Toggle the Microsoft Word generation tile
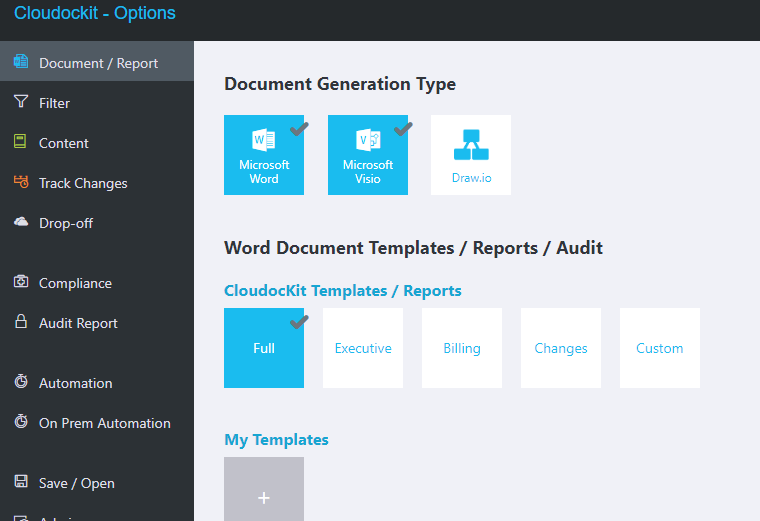This screenshot has width=760, height=521. click(x=264, y=155)
